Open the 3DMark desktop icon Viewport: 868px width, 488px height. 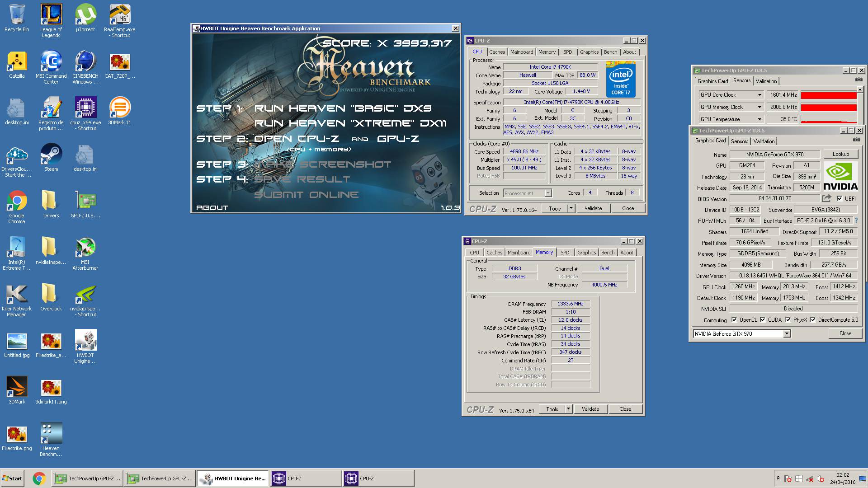click(17, 390)
